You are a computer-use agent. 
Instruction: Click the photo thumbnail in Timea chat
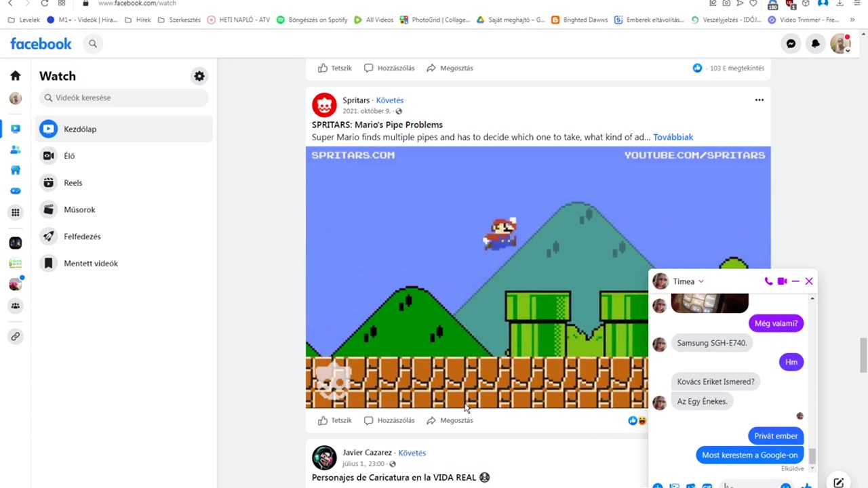tap(709, 304)
